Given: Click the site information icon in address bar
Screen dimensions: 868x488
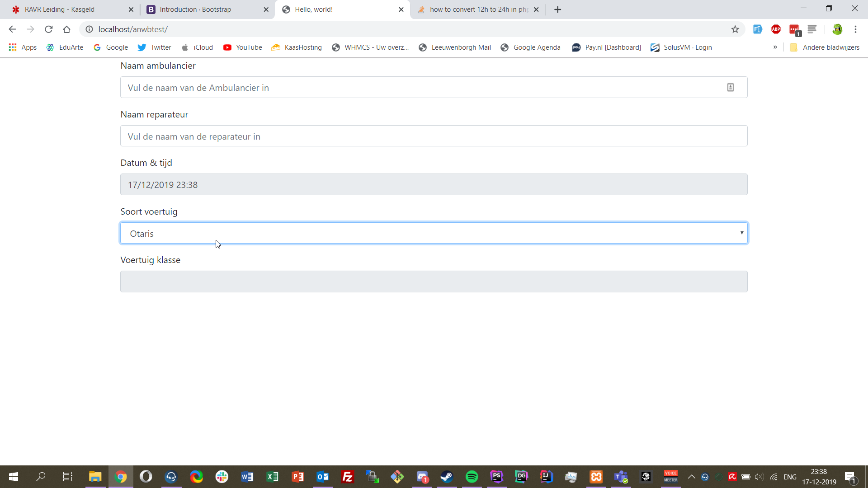Looking at the screenshot, I should click(90, 29).
